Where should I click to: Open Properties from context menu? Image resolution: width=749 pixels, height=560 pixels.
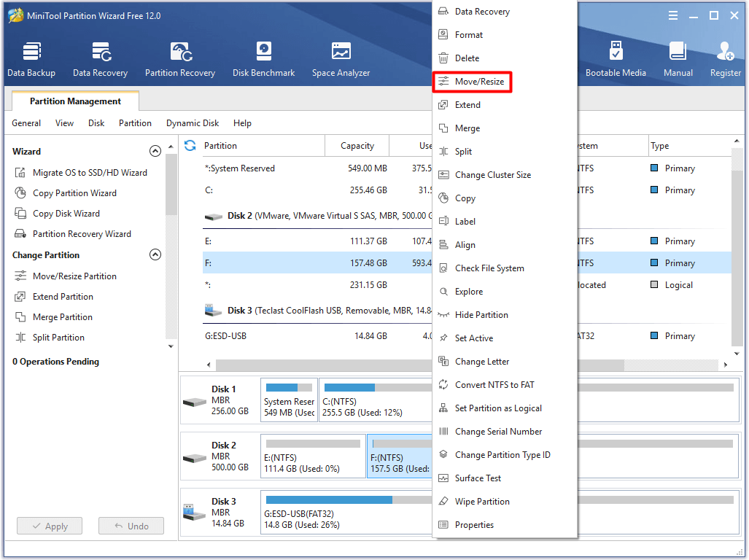coord(505,525)
